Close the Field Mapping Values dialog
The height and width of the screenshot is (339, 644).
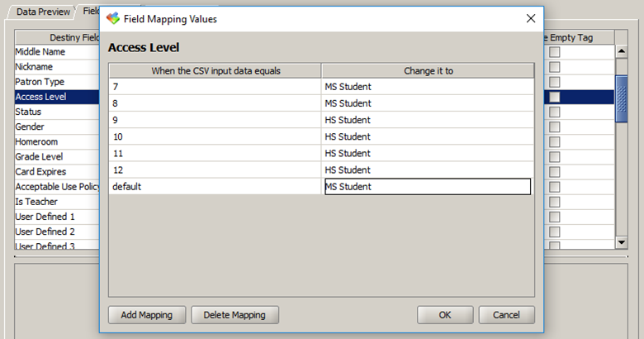coord(530,18)
